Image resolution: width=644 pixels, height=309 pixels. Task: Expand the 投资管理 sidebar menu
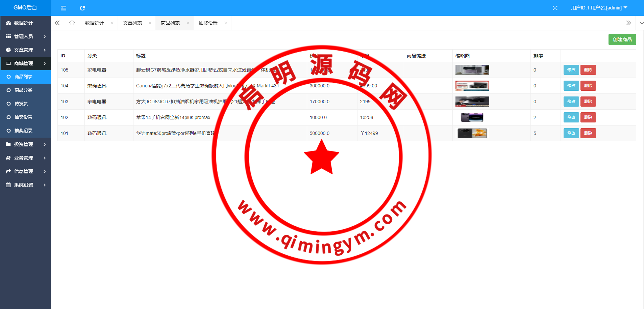(x=25, y=144)
